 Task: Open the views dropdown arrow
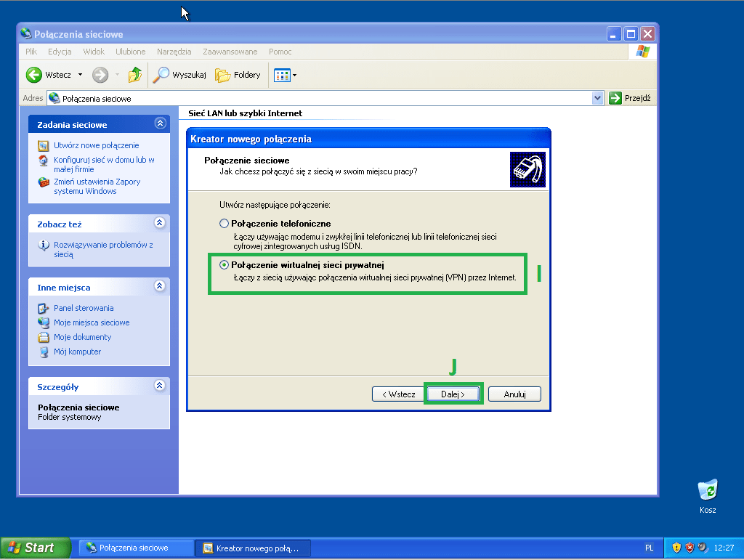[295, 75]
